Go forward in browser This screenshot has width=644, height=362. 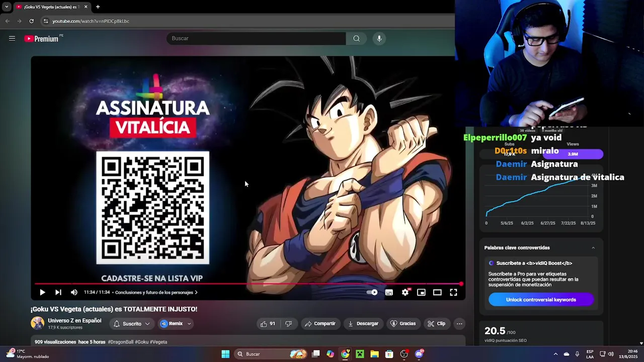click(x=19, y=21)
